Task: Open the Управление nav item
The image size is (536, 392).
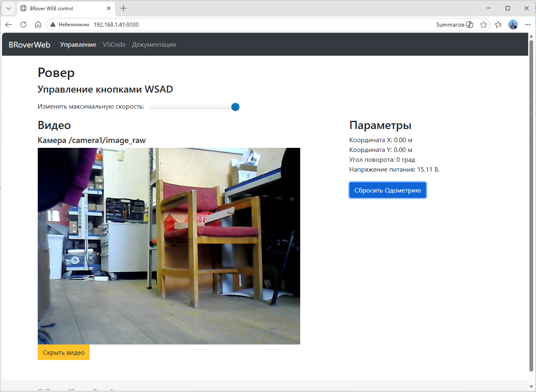Action: pyautogui.click(x=78, y=45)
